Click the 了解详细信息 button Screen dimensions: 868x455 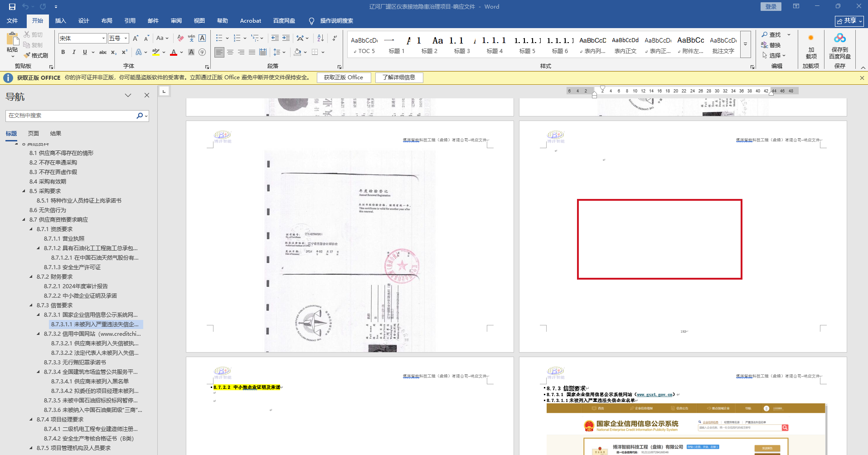[399, 77]
